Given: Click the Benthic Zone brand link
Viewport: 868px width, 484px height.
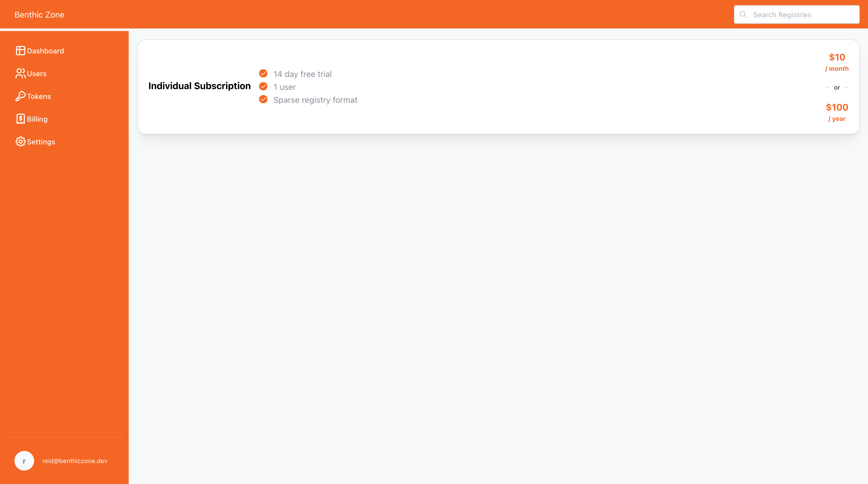Looking at the screenshot, I should (40, 14).
